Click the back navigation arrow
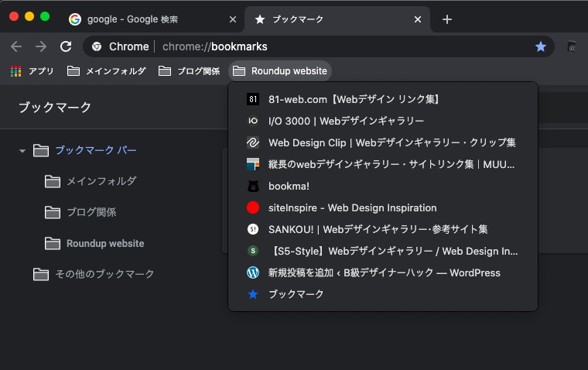The width and height of the screenshot is (588, 370). point(16,46)
